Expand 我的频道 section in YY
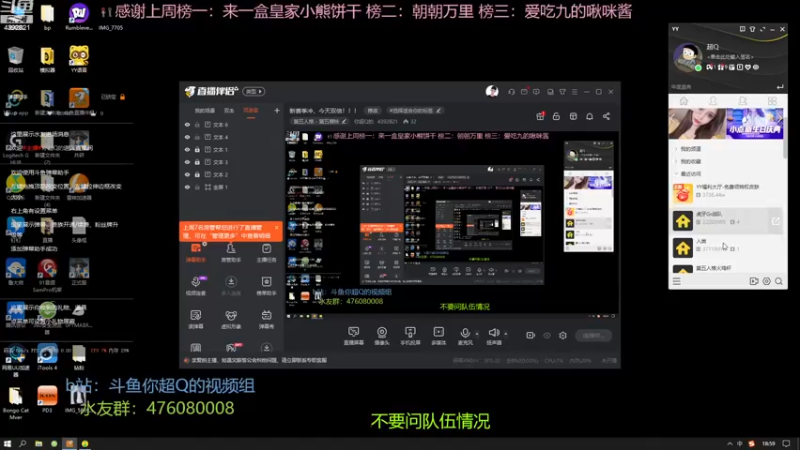This screenshot has height=450, width=800. click(688, 149)
